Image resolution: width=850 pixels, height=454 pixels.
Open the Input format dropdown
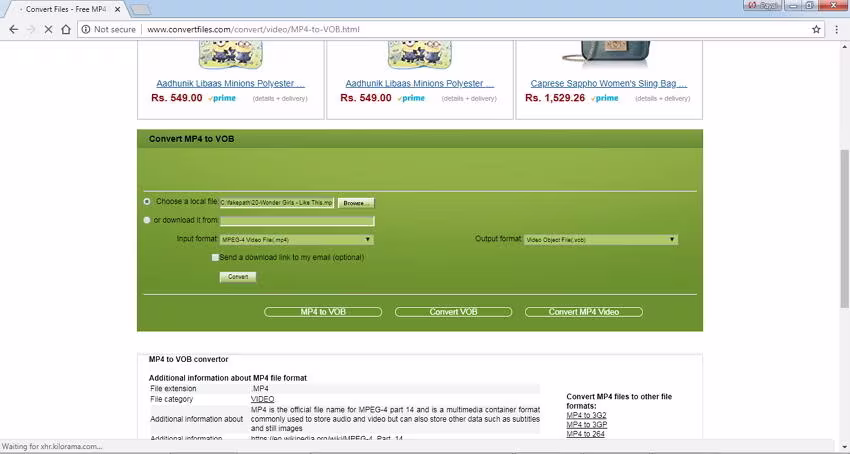[x=297, y=240]
